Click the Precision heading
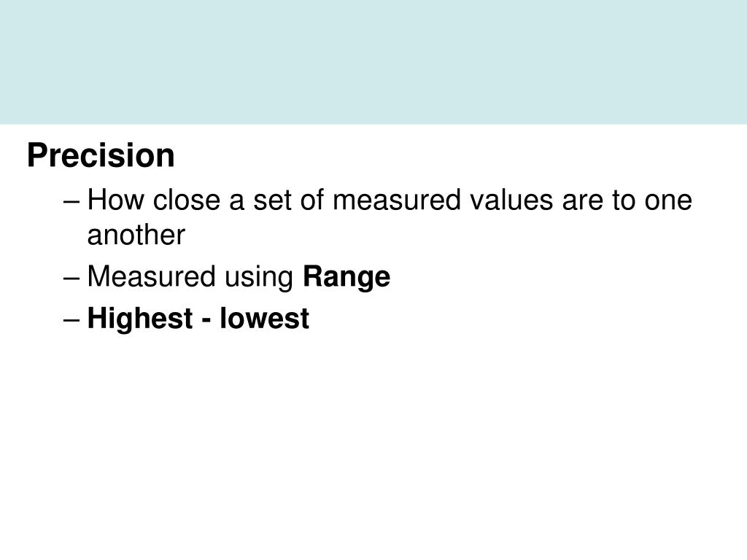 coord(101,156)
